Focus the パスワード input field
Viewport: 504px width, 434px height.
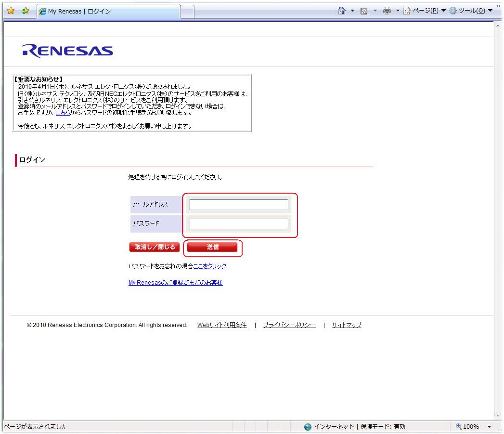click(238, 224)
